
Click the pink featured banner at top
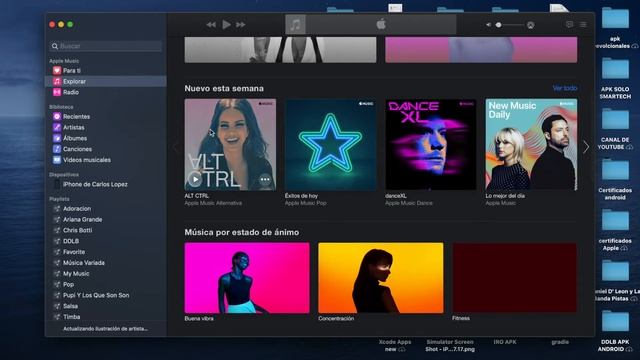481,50
